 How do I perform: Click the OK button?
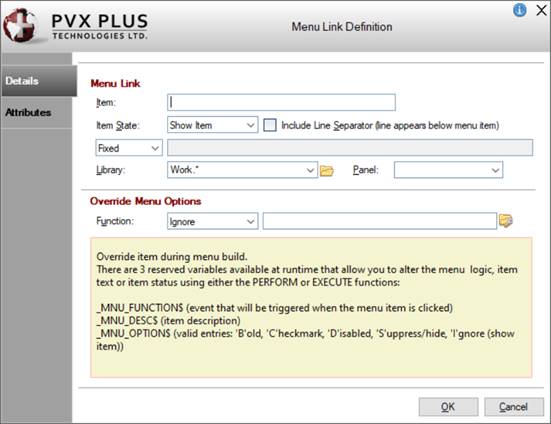(x=448, y=407)
